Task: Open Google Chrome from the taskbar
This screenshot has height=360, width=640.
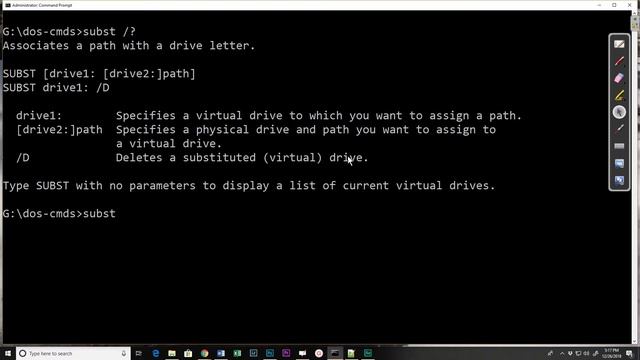Action: coord(204,353)
